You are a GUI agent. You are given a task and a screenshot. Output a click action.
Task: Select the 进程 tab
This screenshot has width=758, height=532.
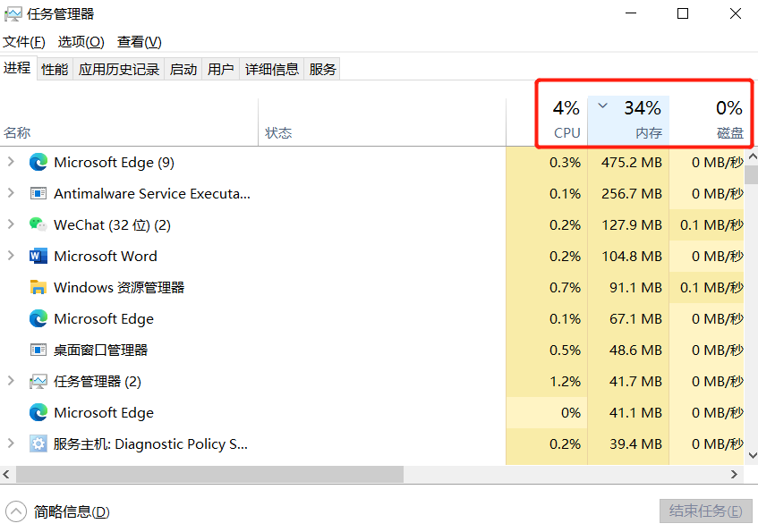tap(17, 68)
